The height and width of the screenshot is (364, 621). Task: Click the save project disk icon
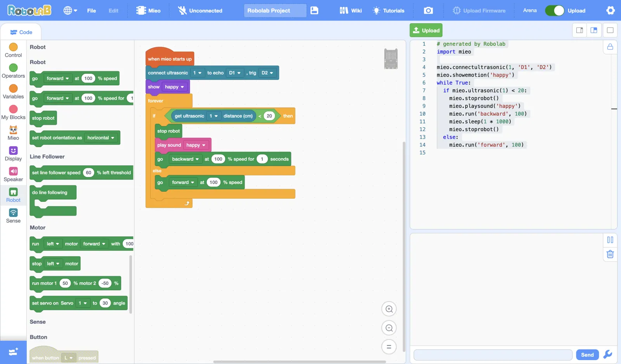click(x=314, y=10)
